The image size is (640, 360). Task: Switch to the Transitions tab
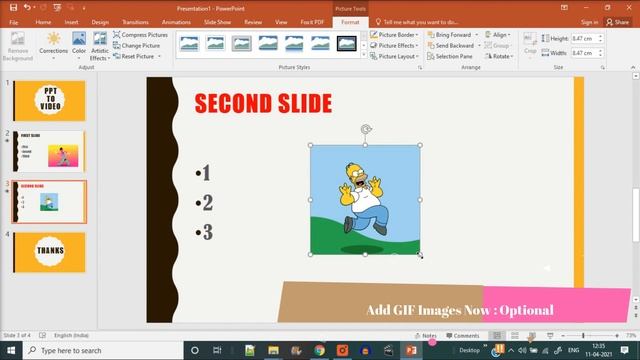click(135, 22)
